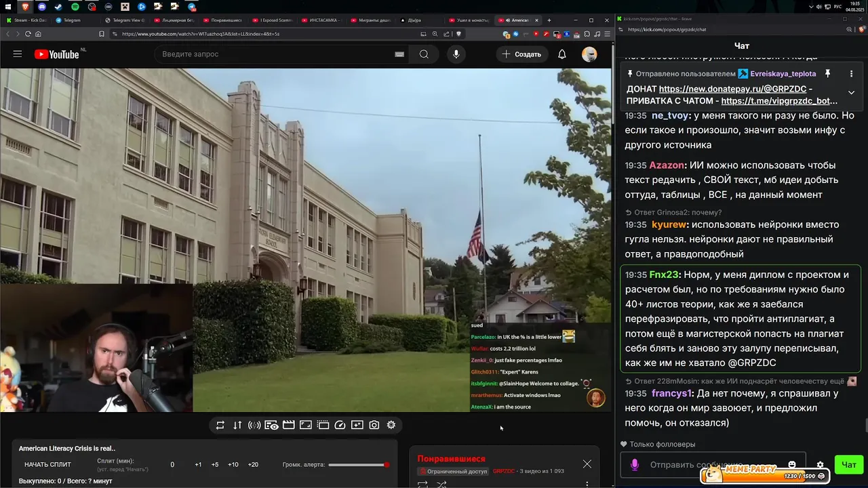Close the Понравившиеся playlist panel
868x488 pixels.
point(587,464)
